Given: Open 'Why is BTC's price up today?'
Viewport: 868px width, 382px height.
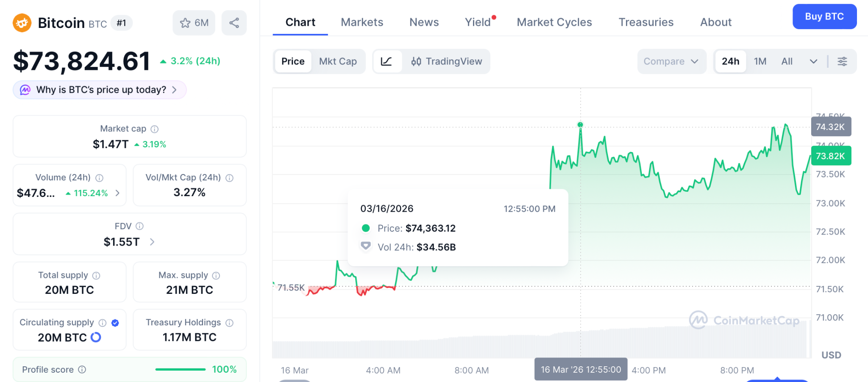Looking at the screenshot, I should click(x=100, y=90).
